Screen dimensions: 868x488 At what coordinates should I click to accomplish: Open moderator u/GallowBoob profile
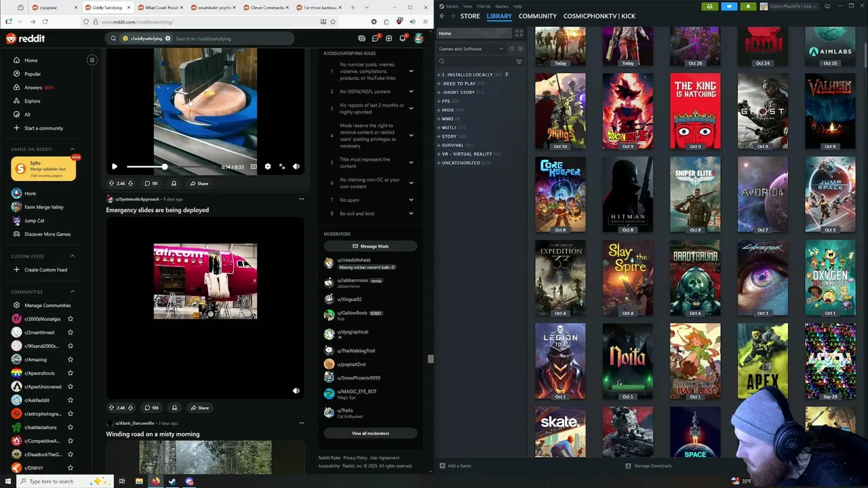click(x=352, y=313)
